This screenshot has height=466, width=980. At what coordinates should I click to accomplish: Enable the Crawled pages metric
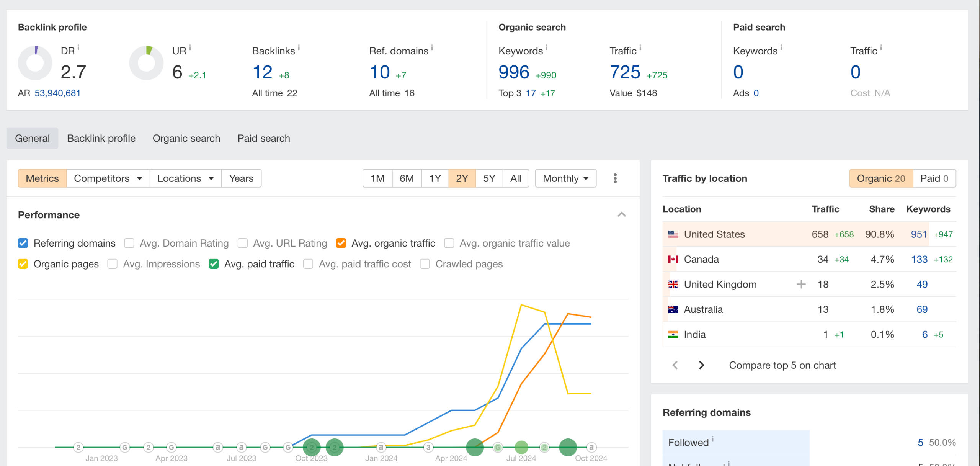pos(425,263)
